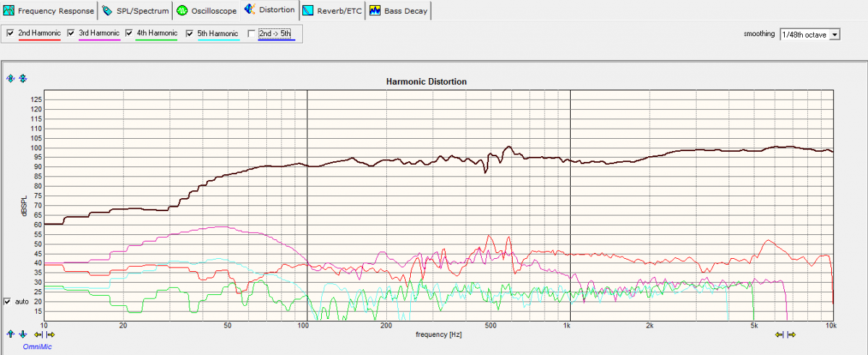Compress the vertical scale range
868x355 pixels.
coord(22,78)
